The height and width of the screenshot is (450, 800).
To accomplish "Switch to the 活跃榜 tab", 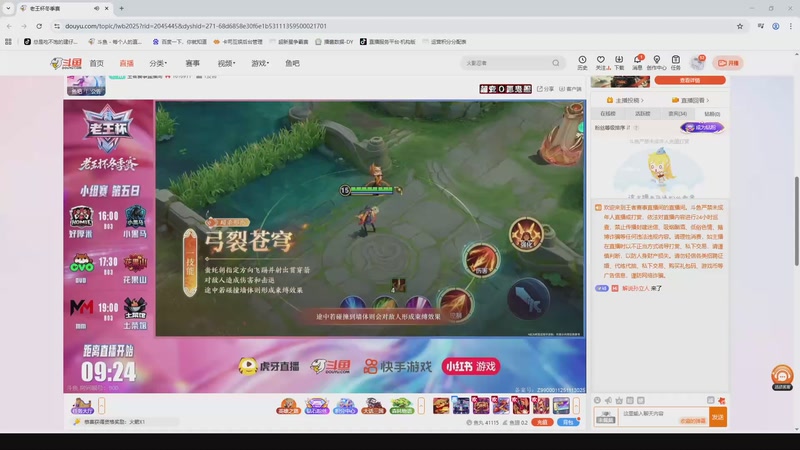I will (x=642, y=114).
